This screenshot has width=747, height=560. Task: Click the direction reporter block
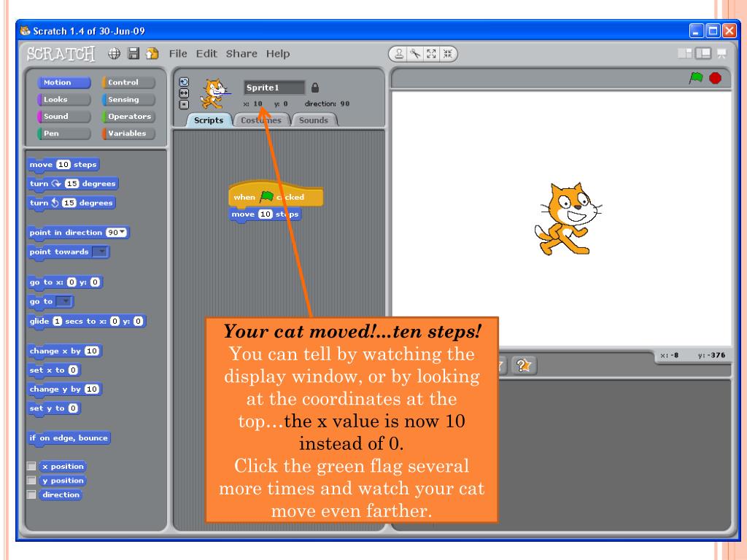(61, 495)
